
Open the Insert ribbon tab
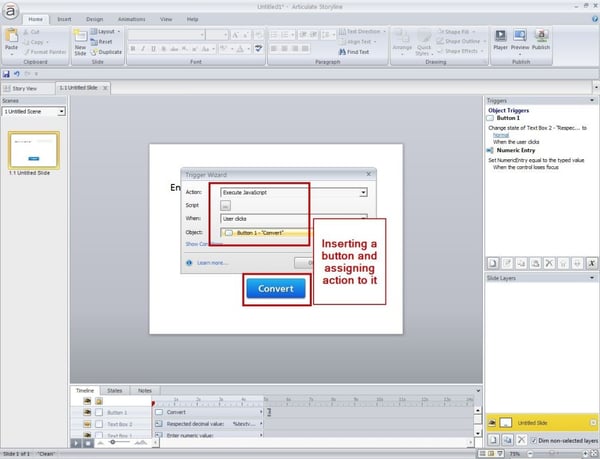pyautogui.click(x=64, y=19)
